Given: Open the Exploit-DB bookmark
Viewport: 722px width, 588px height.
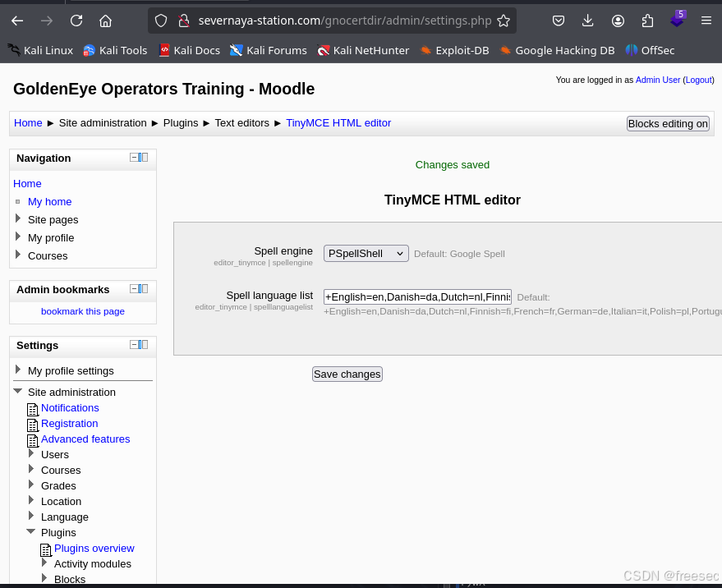Looking at the screenshot, I should (x=454, y=50).
